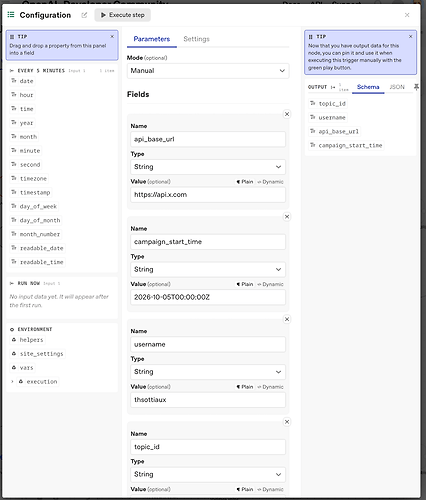The width and height of the screenshot is (426, 500).
Task: Edit the https://api.x.com value field
Action: [x=208, y=195]
